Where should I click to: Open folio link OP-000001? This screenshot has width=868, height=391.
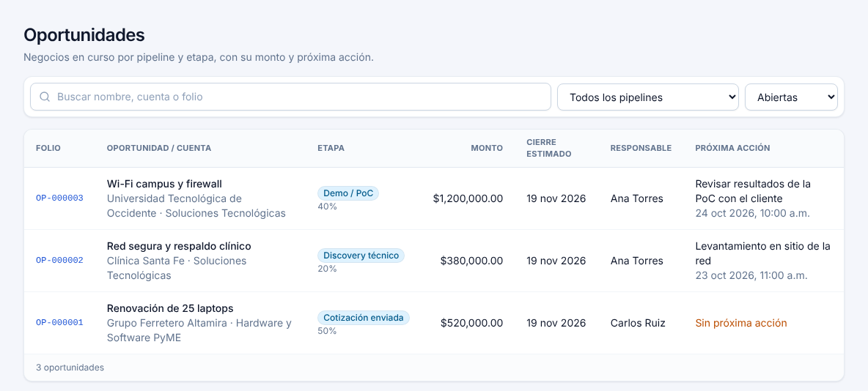coord(60,322)
